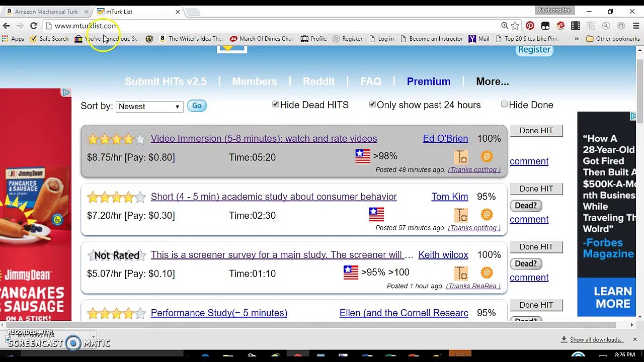Open the Members menu item
644x362 pixels.
(x=254, y=81)
